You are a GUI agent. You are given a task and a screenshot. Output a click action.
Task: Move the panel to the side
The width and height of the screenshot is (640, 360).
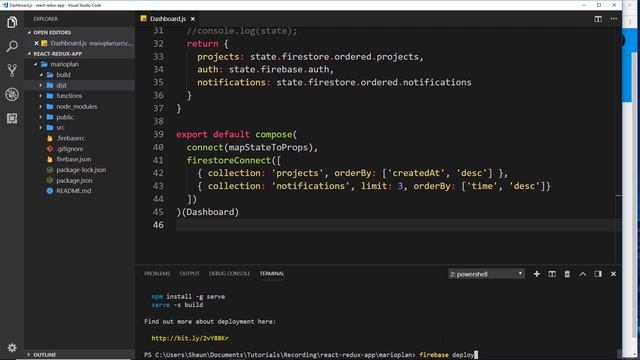[x=598, y=274]
